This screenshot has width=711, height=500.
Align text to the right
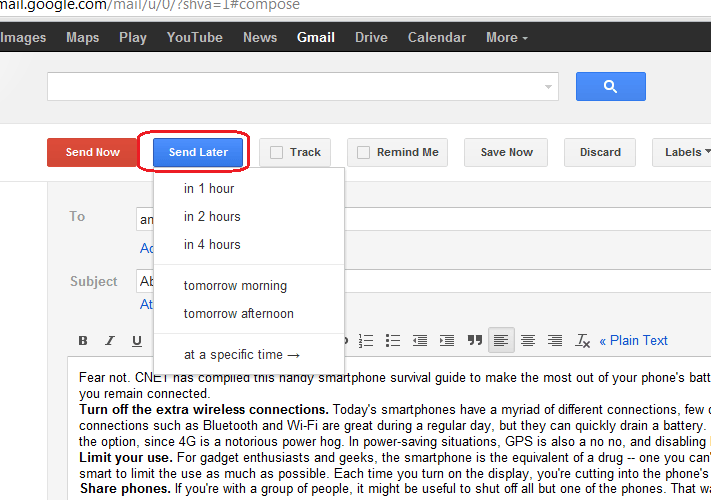pyautogui.click(x=555, y=340)
